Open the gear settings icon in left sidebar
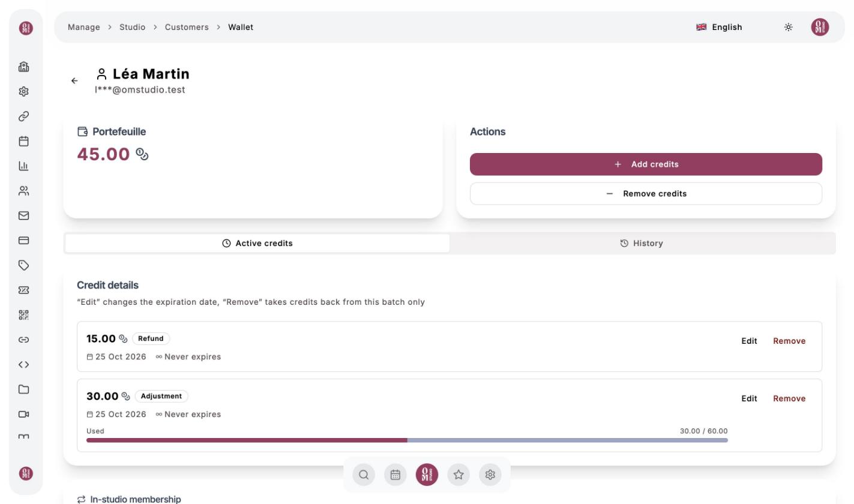Viewport: 854px width, 504px height. click(x=24, y=92)
